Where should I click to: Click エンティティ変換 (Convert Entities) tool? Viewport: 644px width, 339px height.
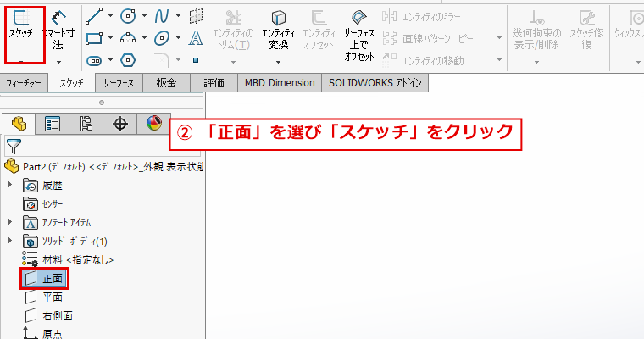tap(278, 30)
